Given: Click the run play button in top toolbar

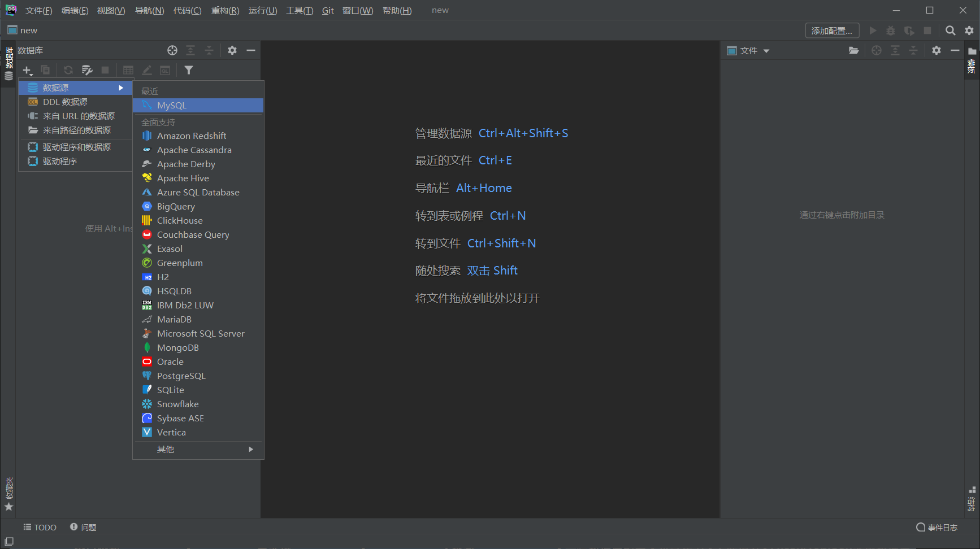Looking at the screenshot, I should point(873,30).
